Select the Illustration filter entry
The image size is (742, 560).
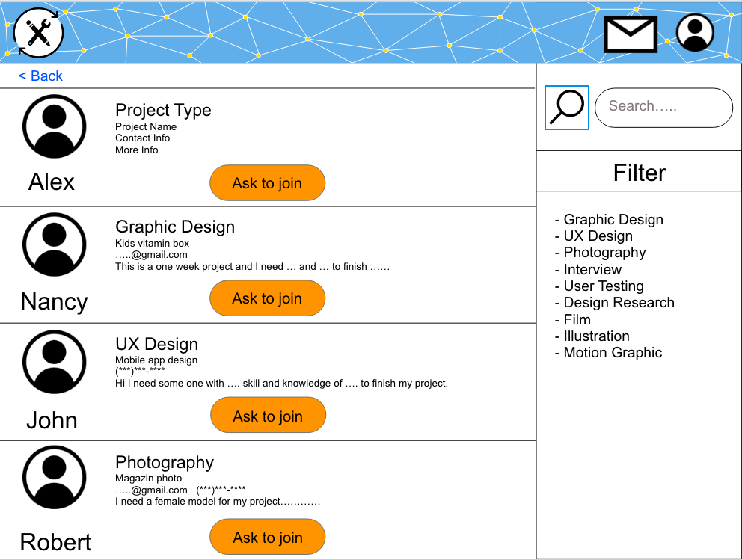point(595,336)
